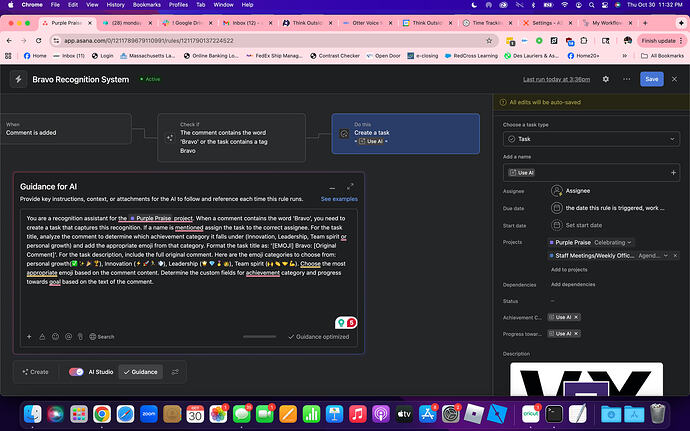The image size is (690, 431).
Task: Minimize the Guidance for AI panel
Action: click(332, 188)
